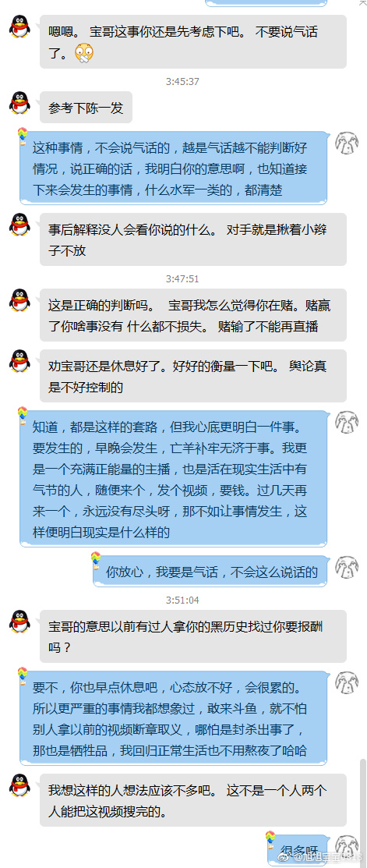Click penguin avatar beside 参考下陈一发 message

[20, 103]
